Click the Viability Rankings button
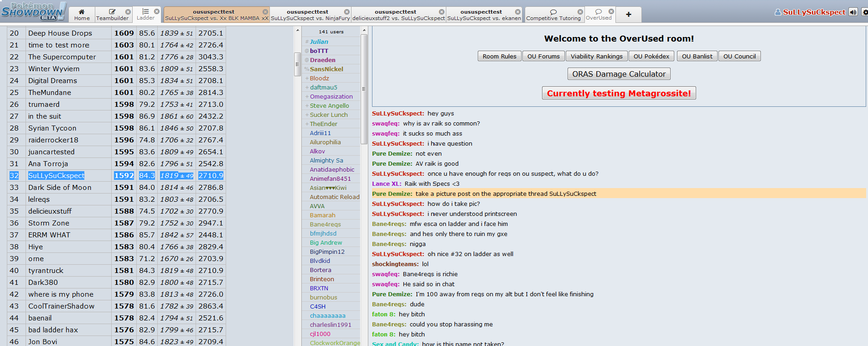The height and width of the screenshot is (346, 868). coord(596,56)
